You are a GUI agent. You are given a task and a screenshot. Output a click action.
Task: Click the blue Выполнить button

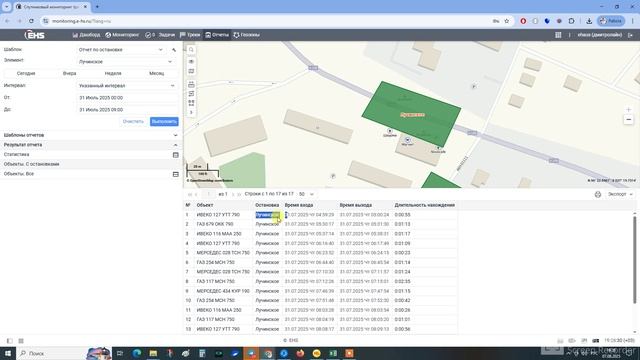pos(164,122)
